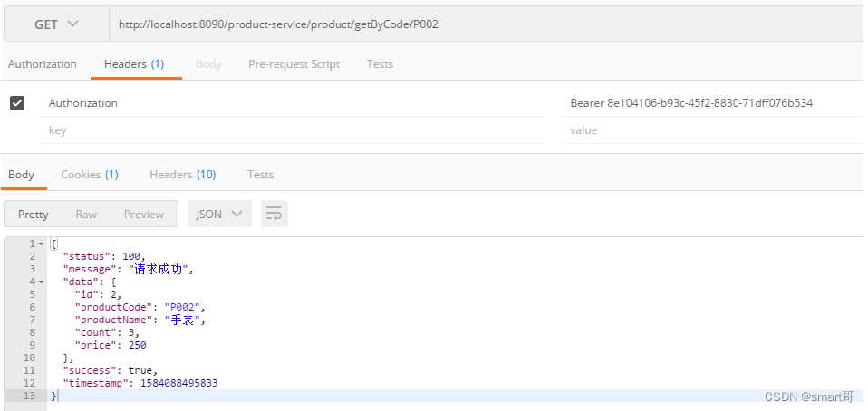Open the request Body tab
The width and height of the screenshot is (868, 411).
point(208,64)
